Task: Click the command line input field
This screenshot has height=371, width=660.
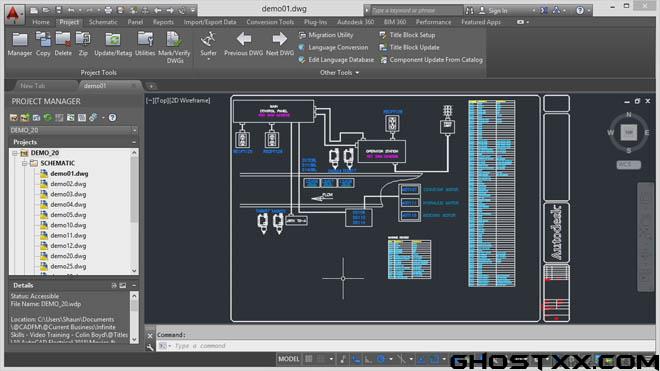Action: 406,346
